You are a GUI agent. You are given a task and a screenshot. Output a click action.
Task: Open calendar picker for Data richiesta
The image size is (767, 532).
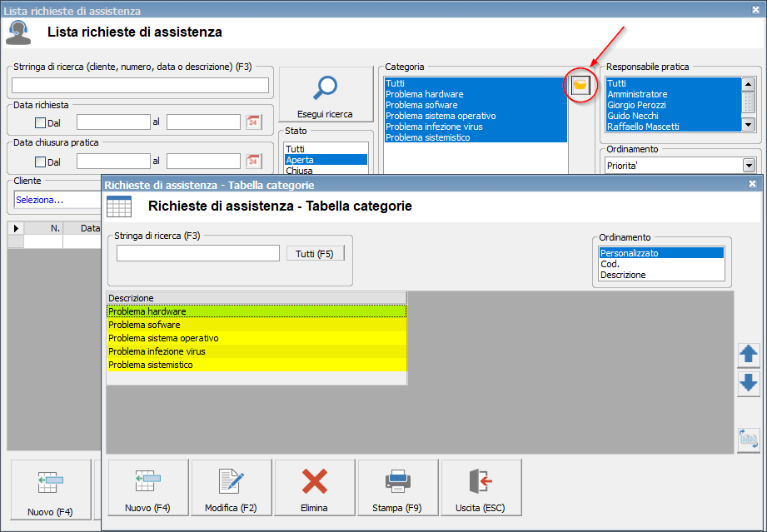point(253,122)
